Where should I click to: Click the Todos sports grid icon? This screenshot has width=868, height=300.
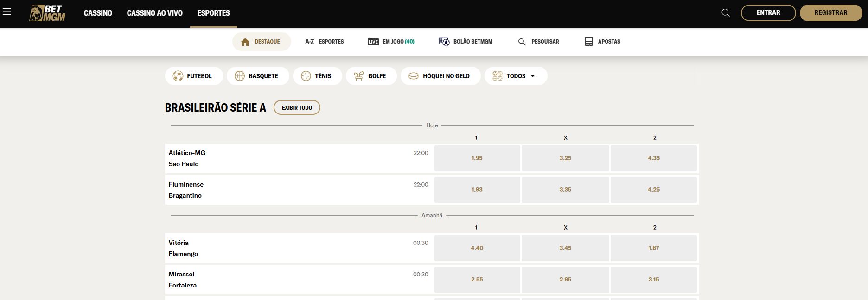tap(498, 76)
